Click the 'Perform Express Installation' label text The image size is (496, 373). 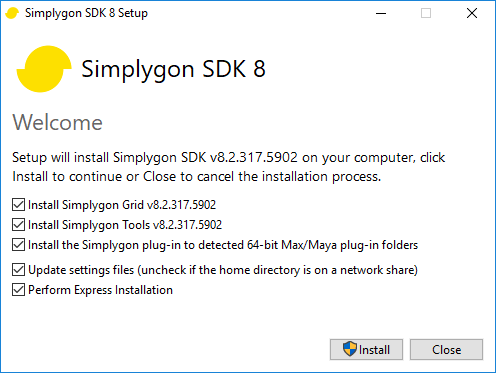[x=100, y=290]
